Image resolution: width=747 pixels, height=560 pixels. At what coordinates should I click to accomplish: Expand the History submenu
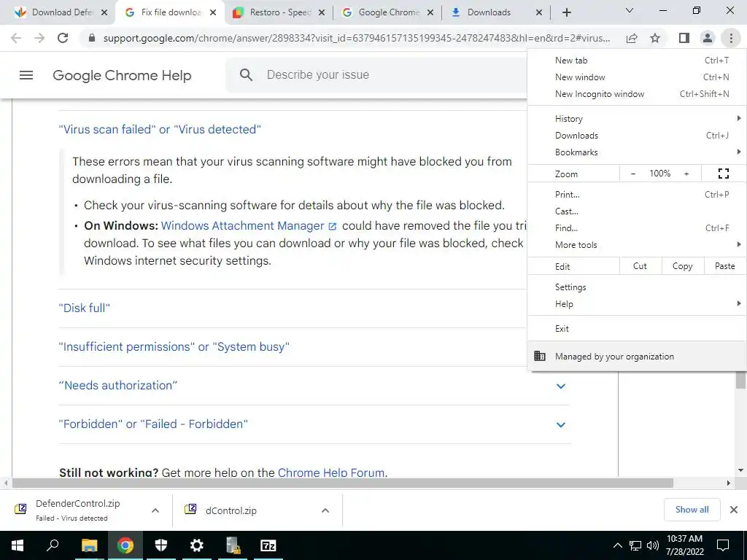tap(637, 119)
